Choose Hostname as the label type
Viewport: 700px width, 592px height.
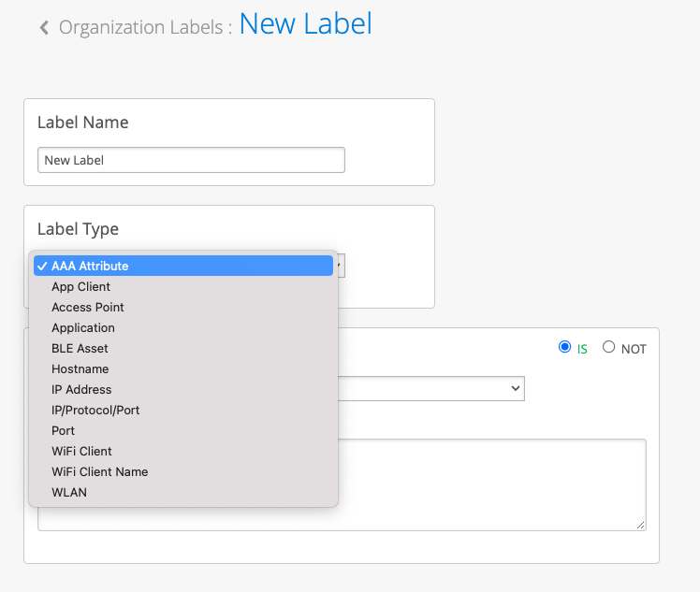point(80,368)
